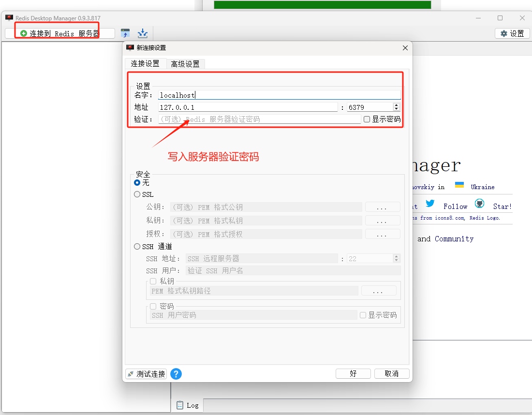The width and height of the screenshot is (532, 415).
Task: Switch to the 连接设置 tab
Action: click(x=145, y=63)
